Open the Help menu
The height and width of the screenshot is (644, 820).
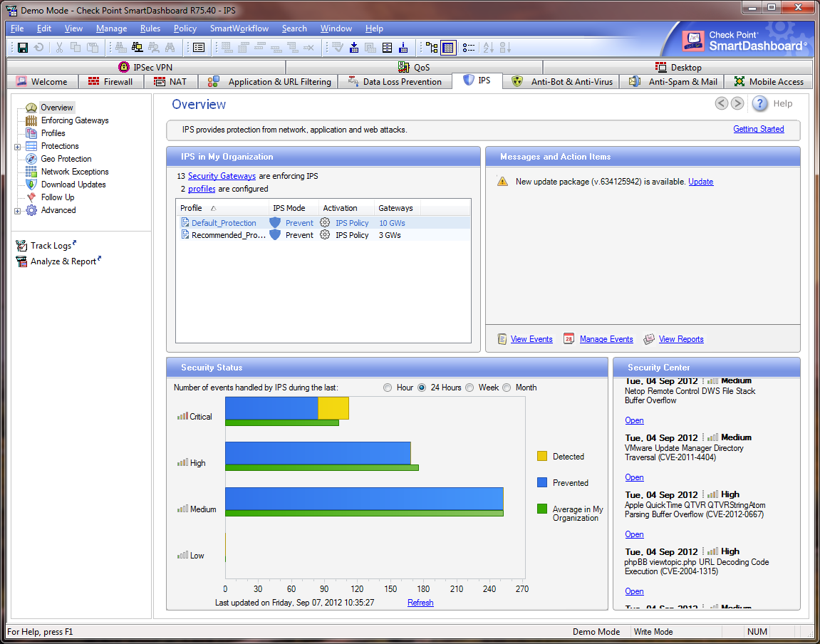coord(375,28)
